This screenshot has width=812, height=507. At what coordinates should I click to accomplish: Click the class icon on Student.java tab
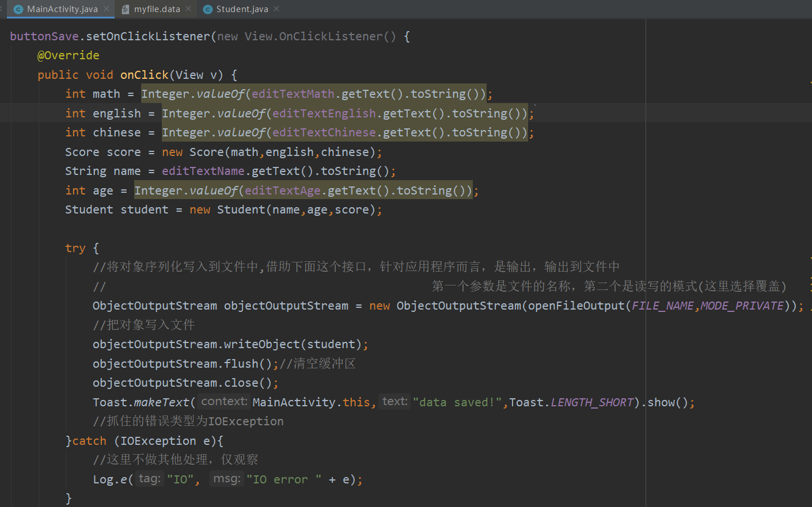click(208, 9)
